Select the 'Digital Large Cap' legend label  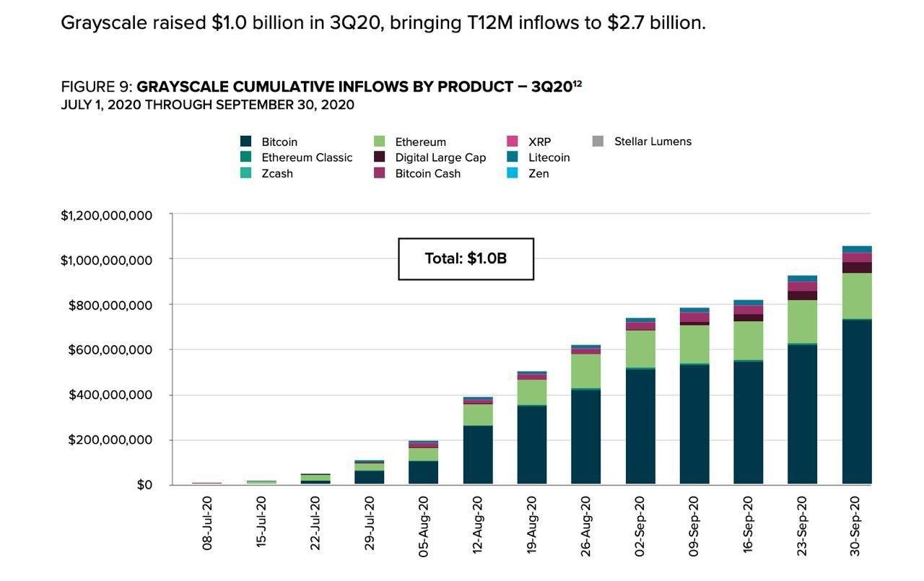(440, 157)
